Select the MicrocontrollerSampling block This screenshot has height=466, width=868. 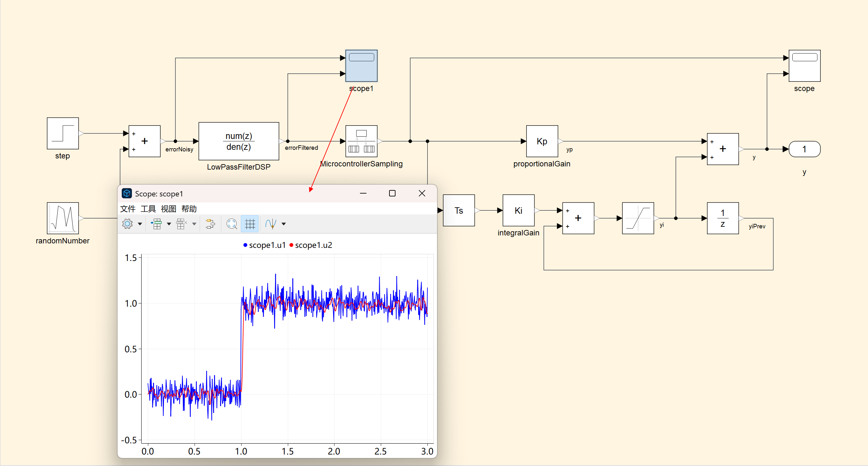point(361,141)
